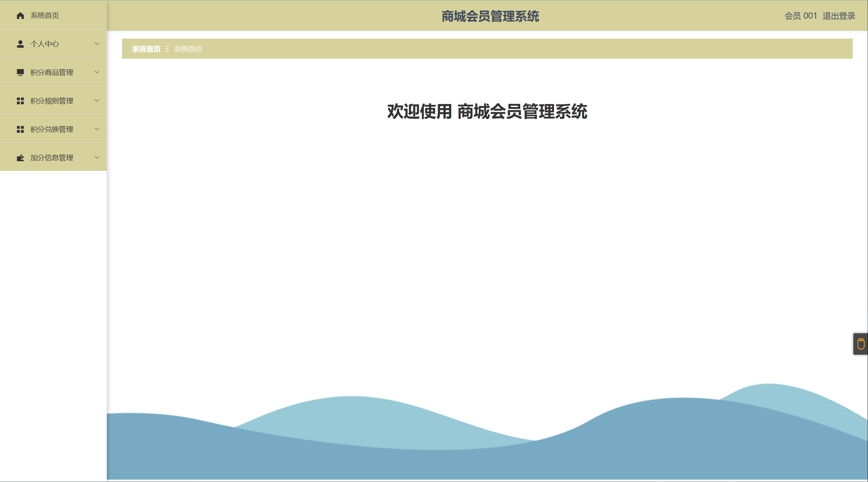Click the monitor icon beside 积分商品管理
This screenshot has width=868, height=482.
point(20,72)
